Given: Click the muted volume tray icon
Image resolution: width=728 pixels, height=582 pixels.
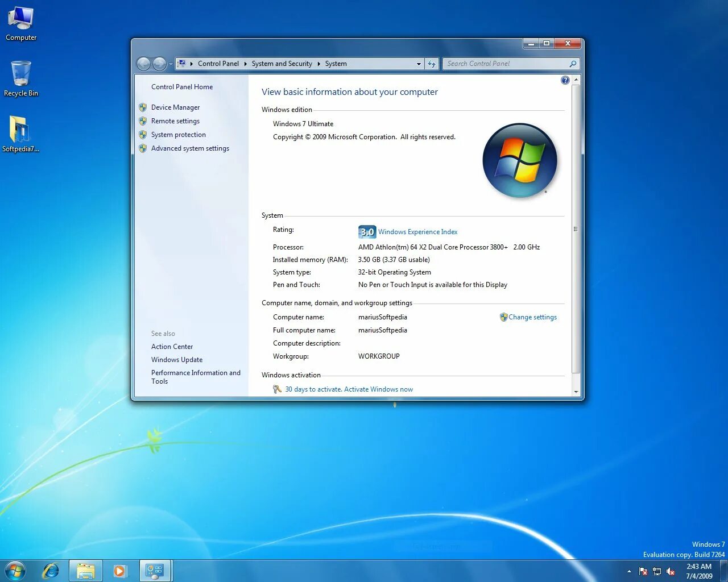Looking at the screenshot, I should click(671, 571).
